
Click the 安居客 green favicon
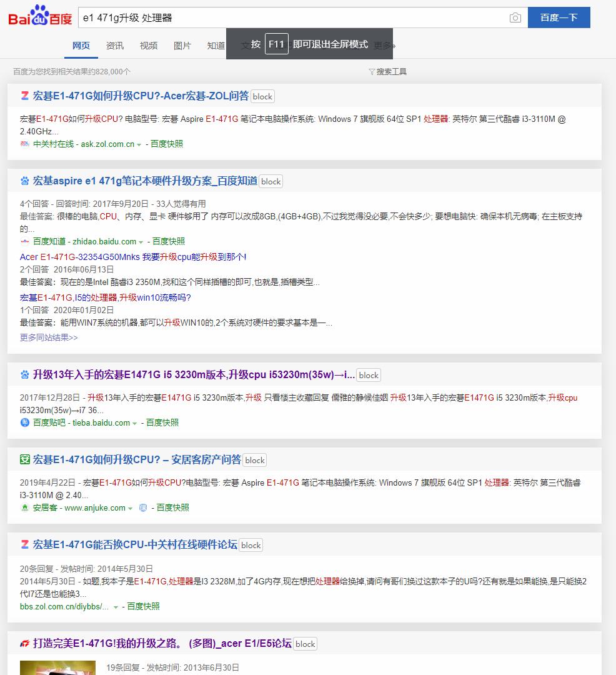pos(24,507)
